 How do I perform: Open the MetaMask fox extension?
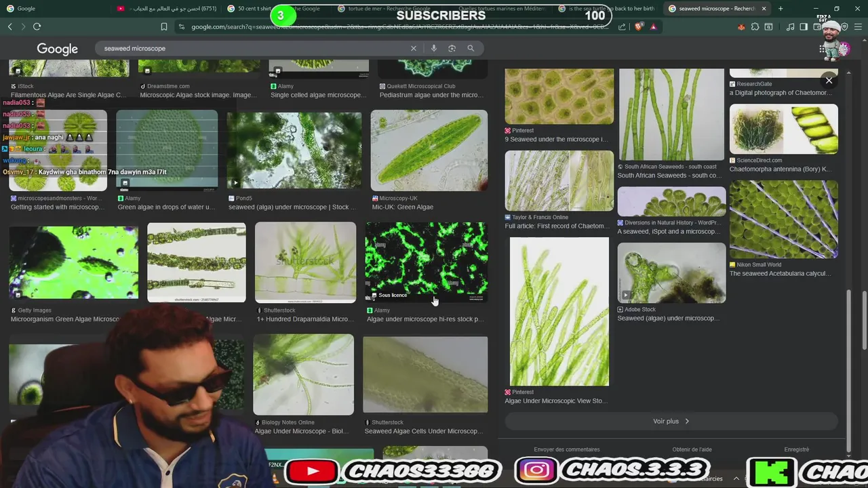click(741, 26)
